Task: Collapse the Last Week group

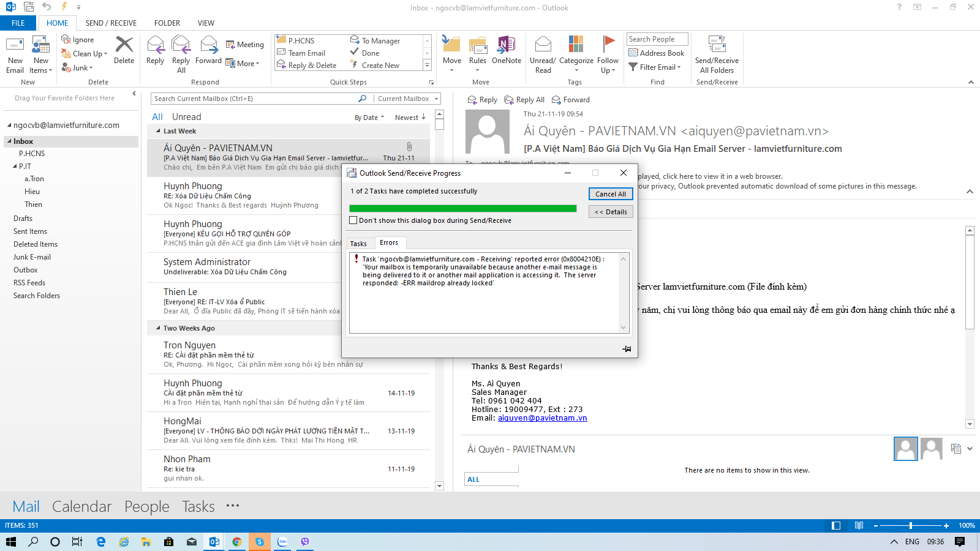Action: pos(158,131)
